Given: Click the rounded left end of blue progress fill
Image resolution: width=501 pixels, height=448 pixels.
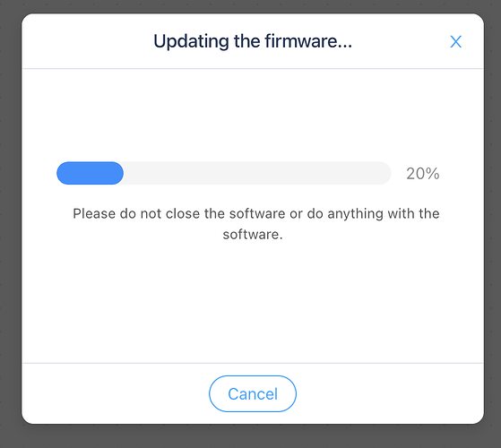Looking at the screenshot, I should coord(64,173).
